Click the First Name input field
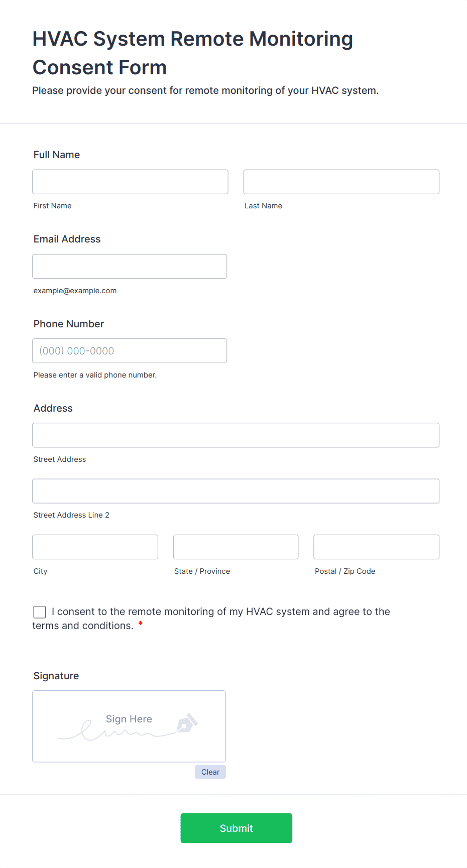This screenshot has height=868, width=467. (130, 182)
